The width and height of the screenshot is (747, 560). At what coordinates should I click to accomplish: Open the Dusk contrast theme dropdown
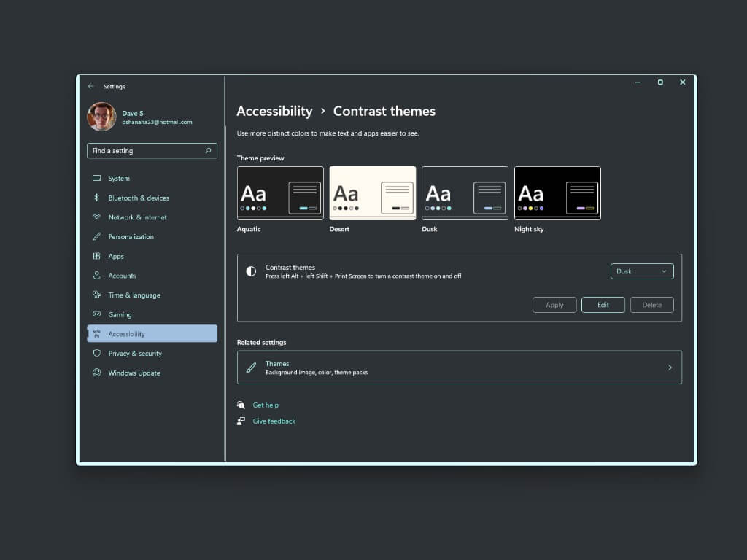641,271
